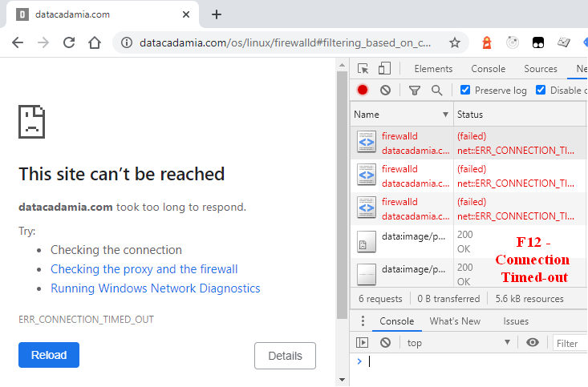This screenshot has height=387, width=588.
Task: Bookmark this page with the star icon
Action: point(455,42)
